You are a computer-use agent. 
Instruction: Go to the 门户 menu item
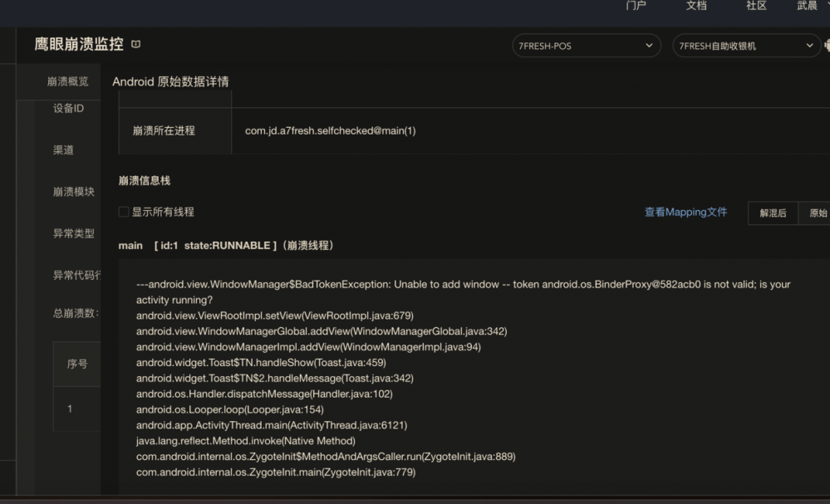click(x=636, y=5)
